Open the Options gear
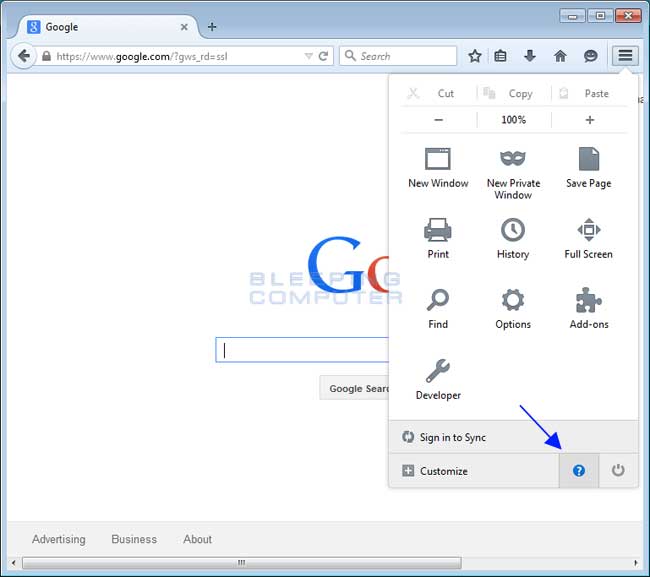 tap(513, 309)
